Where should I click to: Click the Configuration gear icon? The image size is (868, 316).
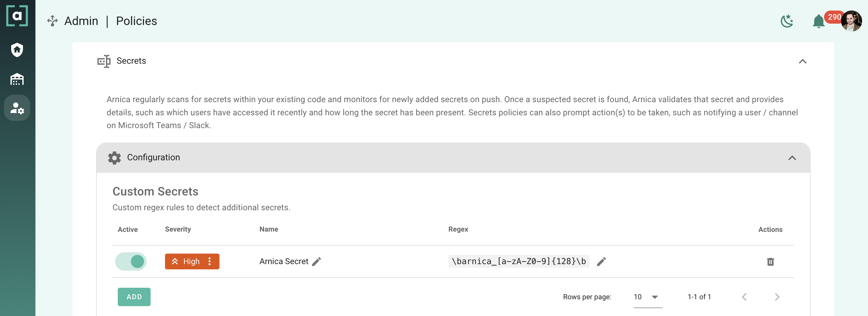click(114, 158)
